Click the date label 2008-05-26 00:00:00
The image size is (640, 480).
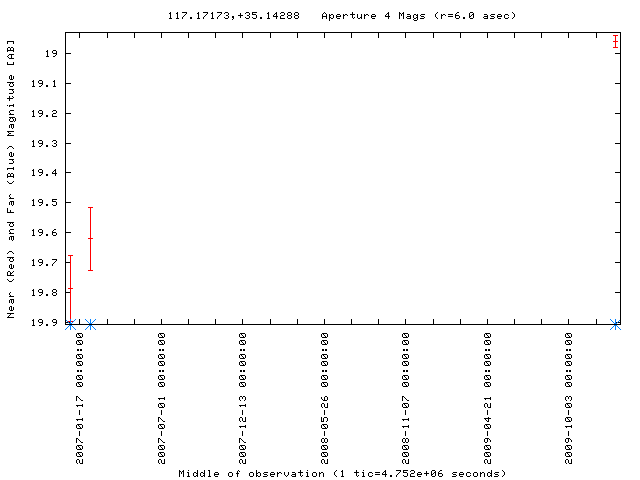click(x=324, y=398)
